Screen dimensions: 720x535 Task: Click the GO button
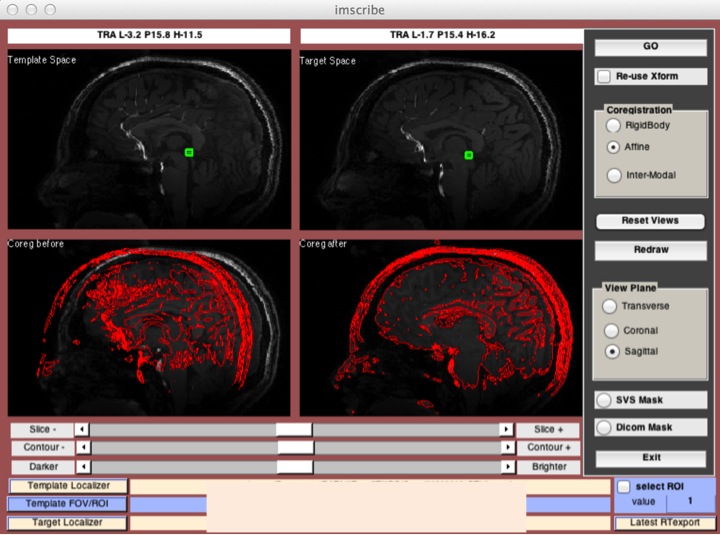(x=650, y=47)
